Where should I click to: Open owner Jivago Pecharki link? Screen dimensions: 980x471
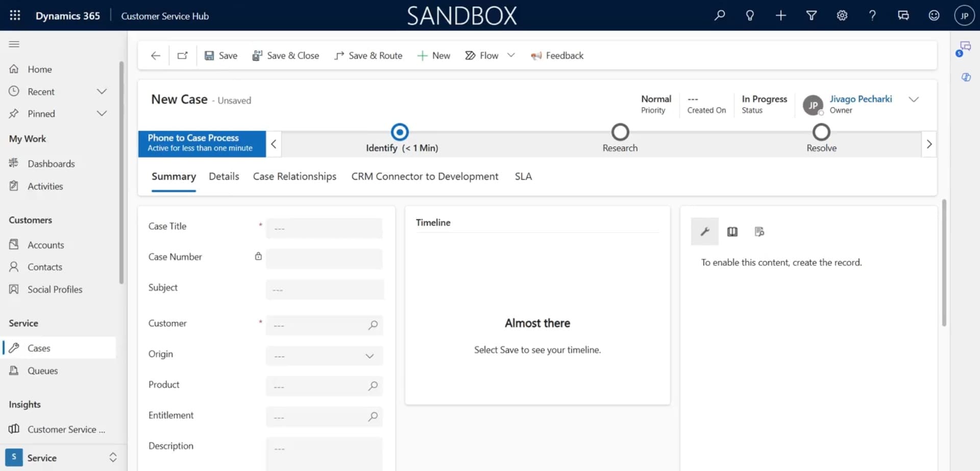coord(861,99)
